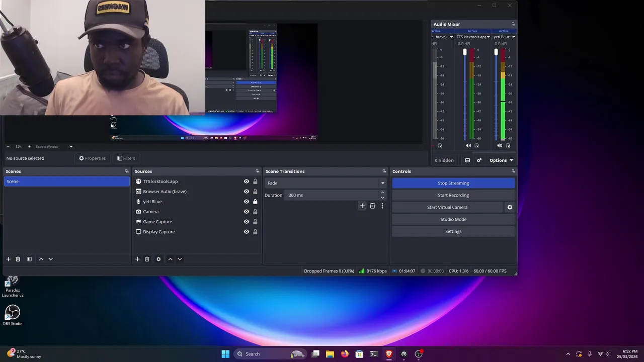The height and width of the screenshot is (362, 644).
Task: Select the Scene item in Scenes list
Action: click(x=66, y=182)
